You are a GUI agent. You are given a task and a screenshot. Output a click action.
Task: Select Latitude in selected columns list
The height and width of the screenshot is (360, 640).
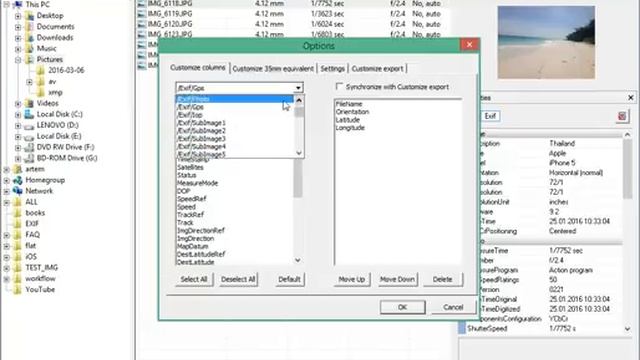348,120
